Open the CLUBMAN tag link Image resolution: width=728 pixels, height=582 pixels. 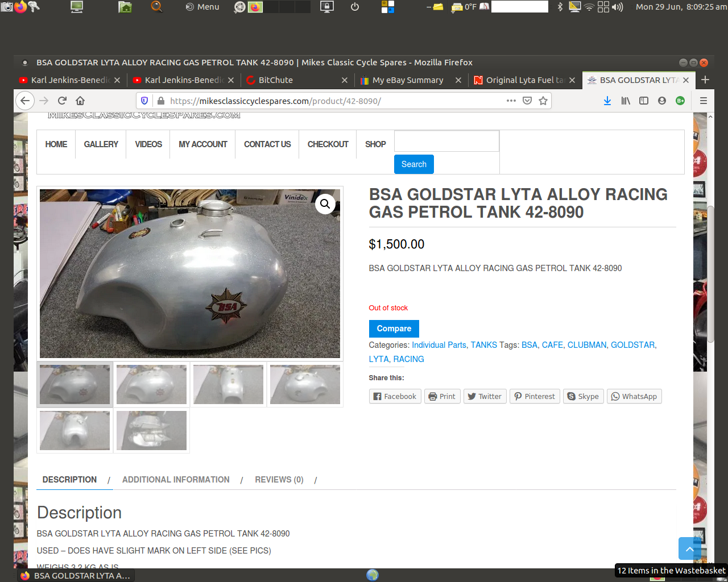(587, 345)
